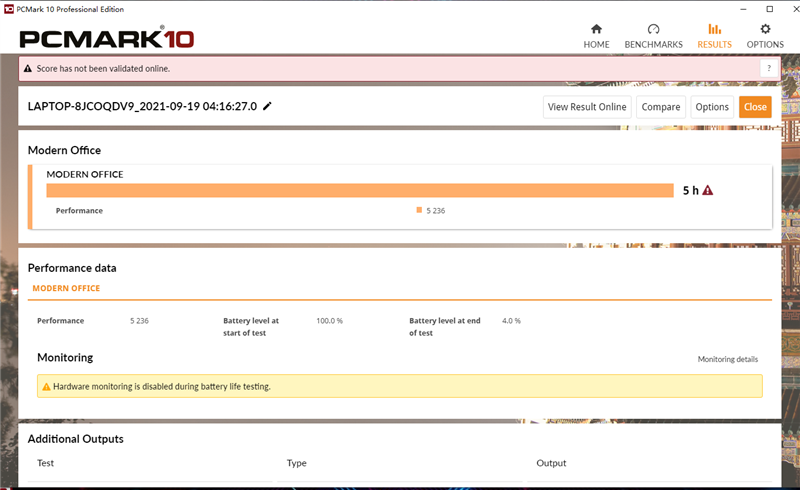
Task: Open Options via the gear icon
Action: [765, 29]
